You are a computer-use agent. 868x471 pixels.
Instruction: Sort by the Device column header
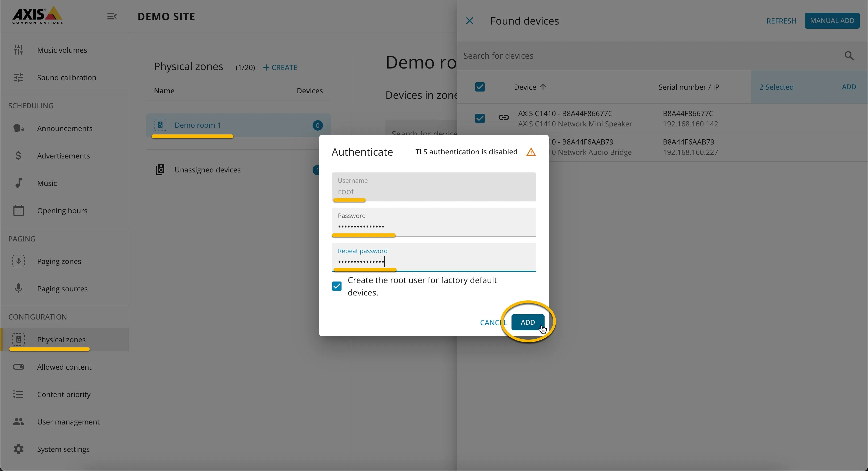pyautogui.click(x=525, y=87)
